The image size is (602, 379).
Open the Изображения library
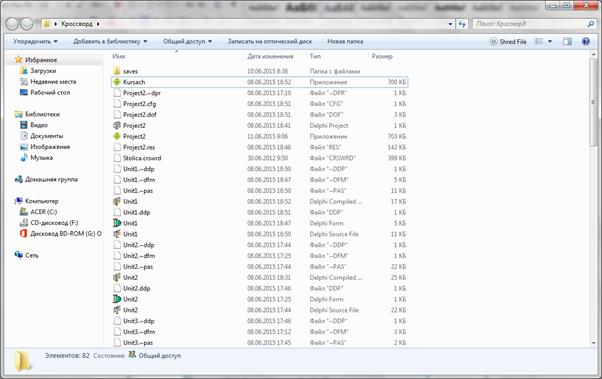(x=45, y=147)
